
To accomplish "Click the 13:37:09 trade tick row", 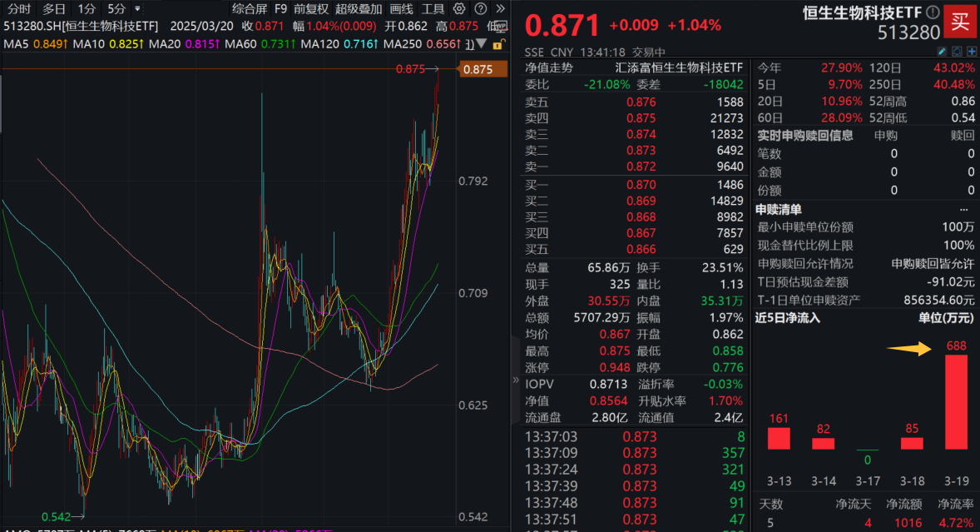I will click(x=634, y=453).
